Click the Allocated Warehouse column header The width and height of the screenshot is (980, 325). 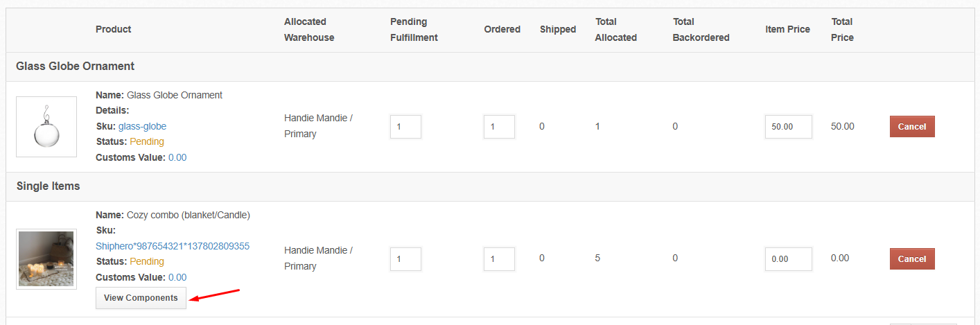pos(309,30)
